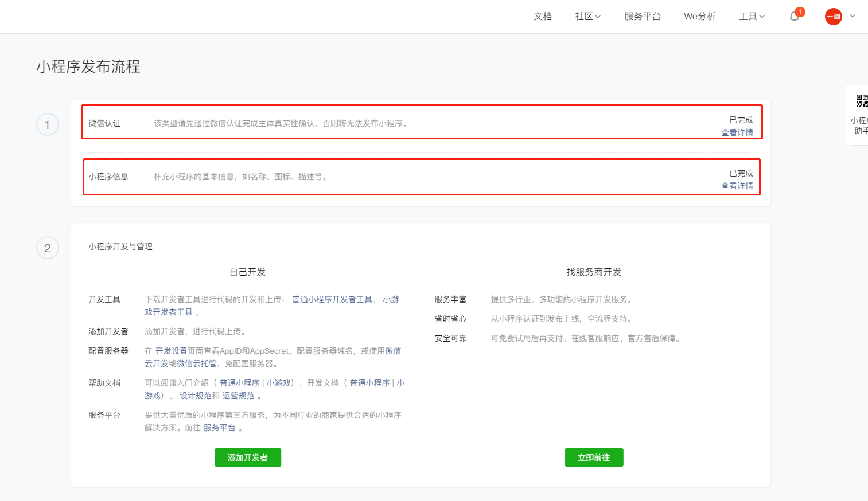Click the 微信认证 description about 主体真实性确认
The image size is (868, 501).
282,123
